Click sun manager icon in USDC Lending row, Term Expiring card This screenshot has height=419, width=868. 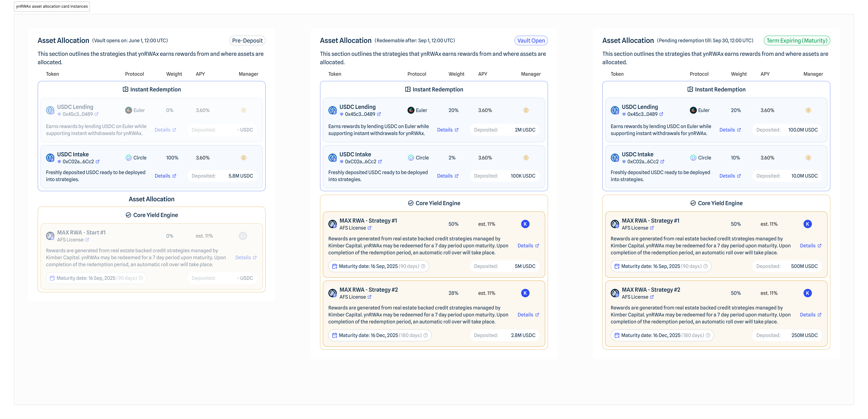click(808, 110)
